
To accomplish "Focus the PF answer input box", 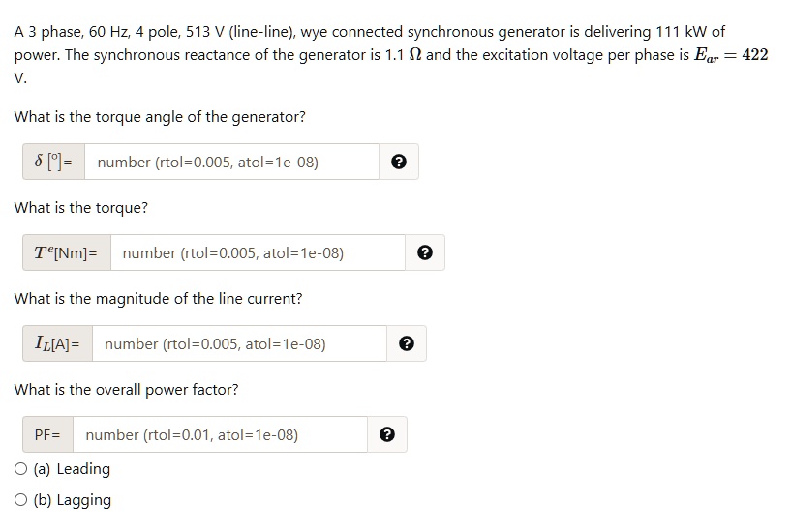I will click(220, 435).
